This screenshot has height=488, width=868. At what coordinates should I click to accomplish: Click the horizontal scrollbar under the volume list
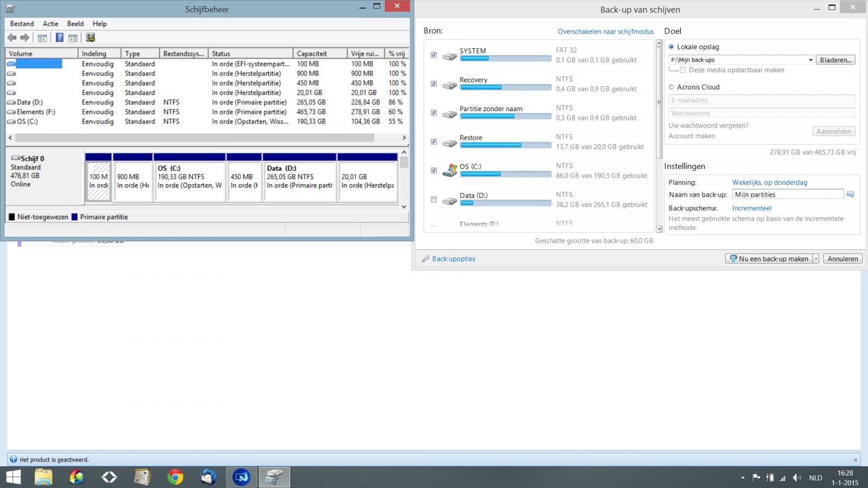195,138
